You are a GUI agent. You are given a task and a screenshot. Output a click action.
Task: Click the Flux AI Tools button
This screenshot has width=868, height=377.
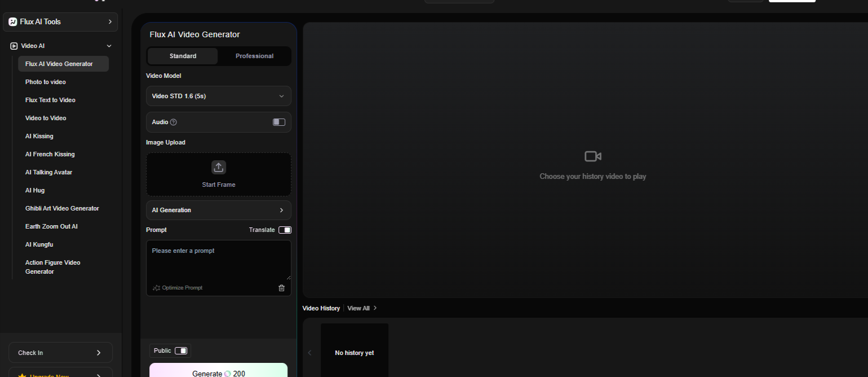tap(60, 22)
